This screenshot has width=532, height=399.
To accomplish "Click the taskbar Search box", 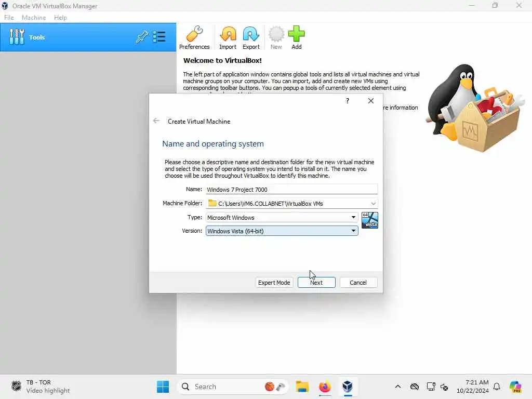I will pyautogui.click(x=233, y=387).
